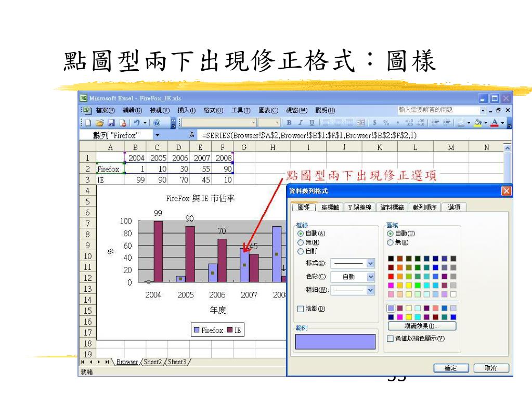The height and width of the screenshot is (399, 532).
Task: Open the font name dropdown
Action: point(253,123)
